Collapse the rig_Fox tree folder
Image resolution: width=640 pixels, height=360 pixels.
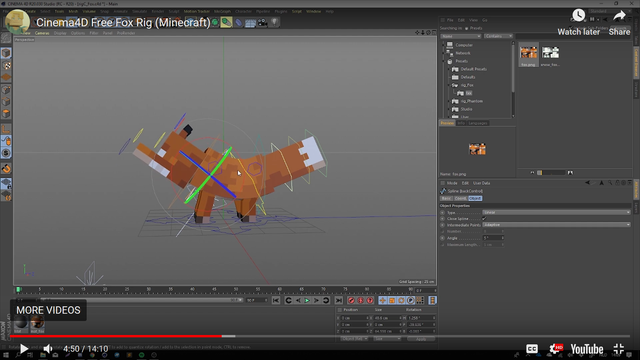tap(449, 85)
